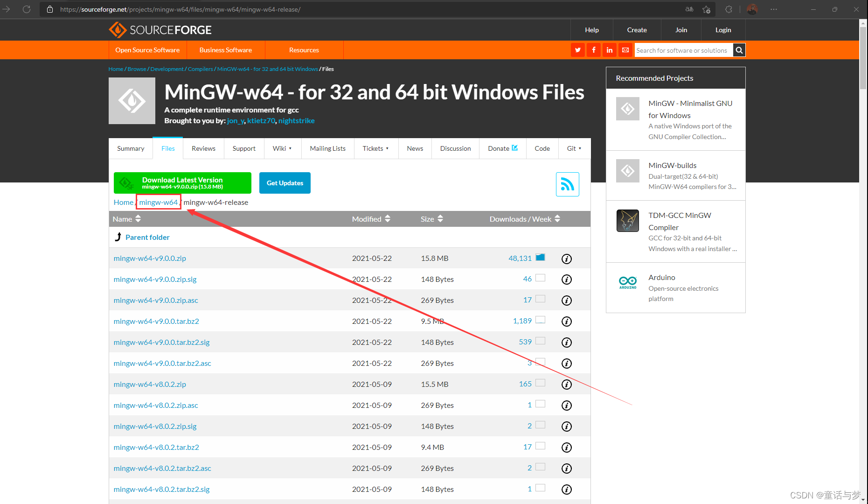The height and width of the screenshot is (504, 868).
Task: Click the browser profile avatar
Action: (752, 9)
